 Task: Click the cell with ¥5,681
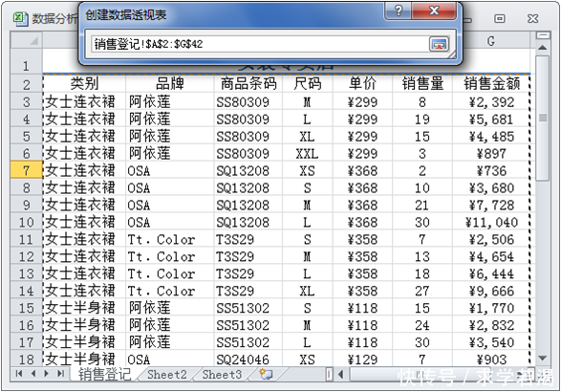click(x=491, y=120)
